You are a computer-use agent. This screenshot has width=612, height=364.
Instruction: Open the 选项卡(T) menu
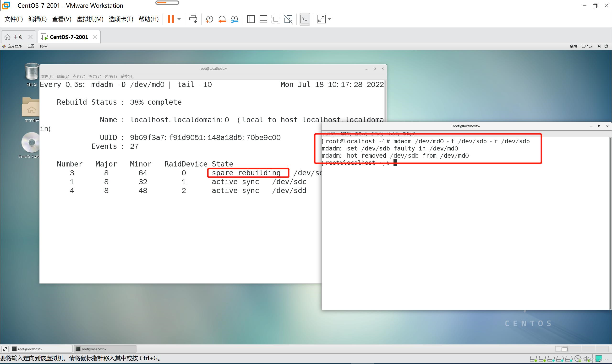(x=121, y=19)
